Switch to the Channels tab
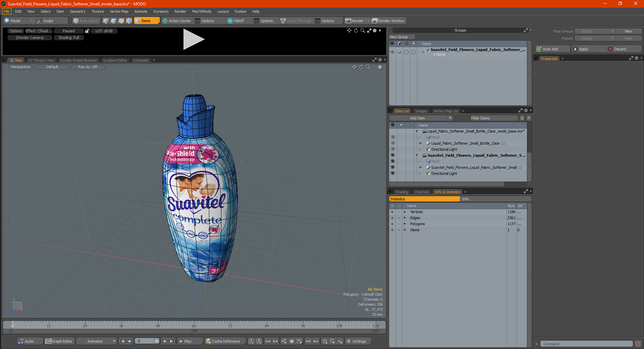The height and width of the screenshot is (349, 644). point(421,192)
